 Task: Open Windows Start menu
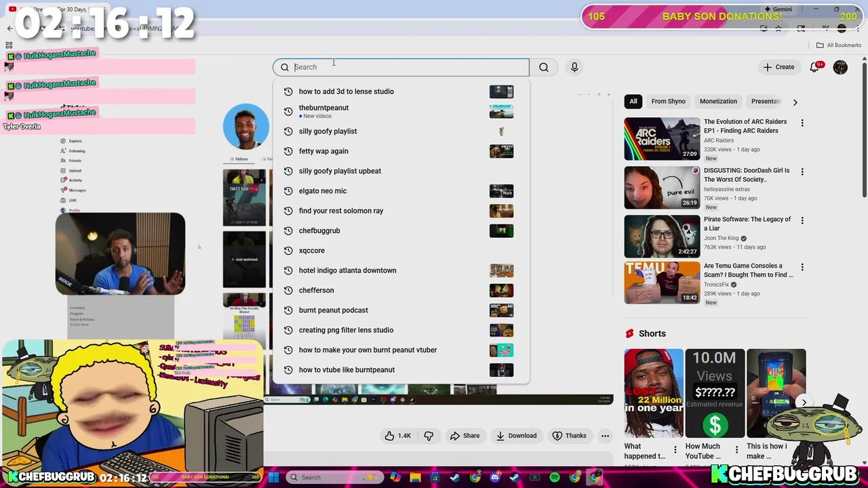coord(273,477)
